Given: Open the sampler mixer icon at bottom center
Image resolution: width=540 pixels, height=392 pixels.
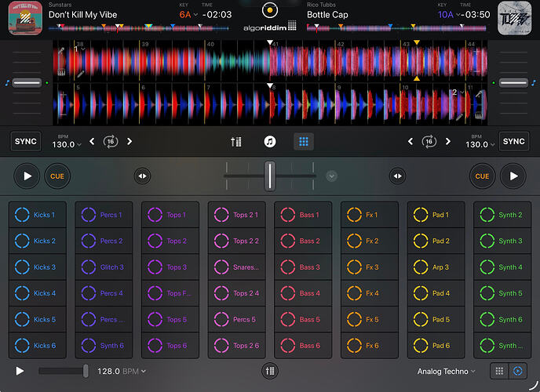Looking at the screenshot, I should click(270, 371).
